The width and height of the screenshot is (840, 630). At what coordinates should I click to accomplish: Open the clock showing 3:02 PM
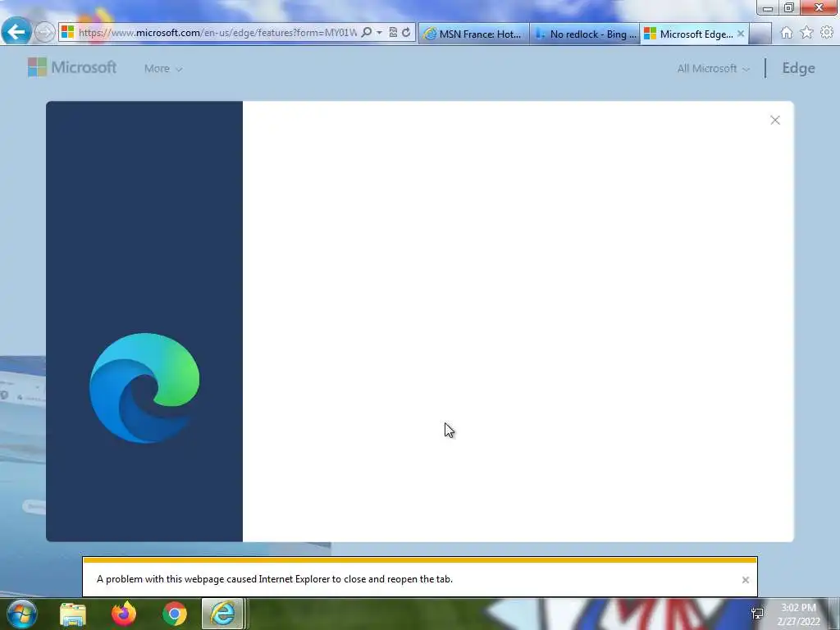(x=798, y=614)
